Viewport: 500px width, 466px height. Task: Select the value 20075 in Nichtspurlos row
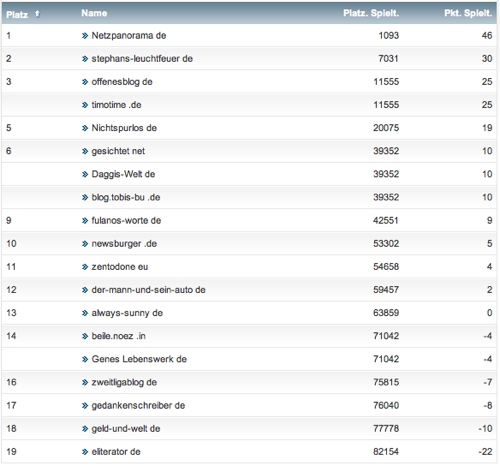pyautogui.click(x=386, y=128)
